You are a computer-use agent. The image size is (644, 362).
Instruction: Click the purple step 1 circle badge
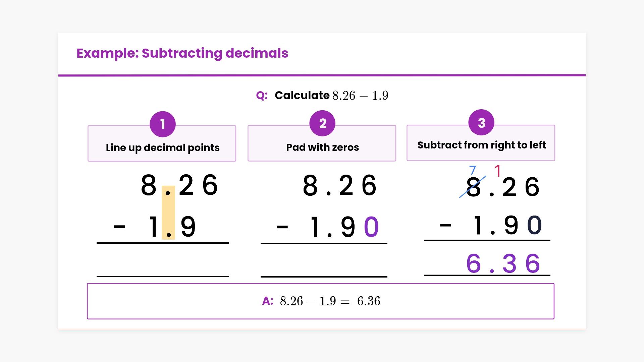163,124
